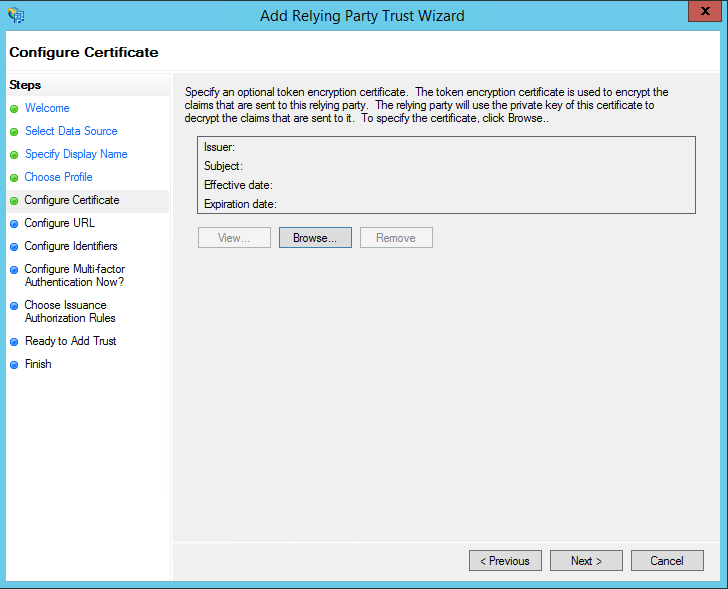
Task: Click the green bullet beside Select Data Source
Action: 14,132
